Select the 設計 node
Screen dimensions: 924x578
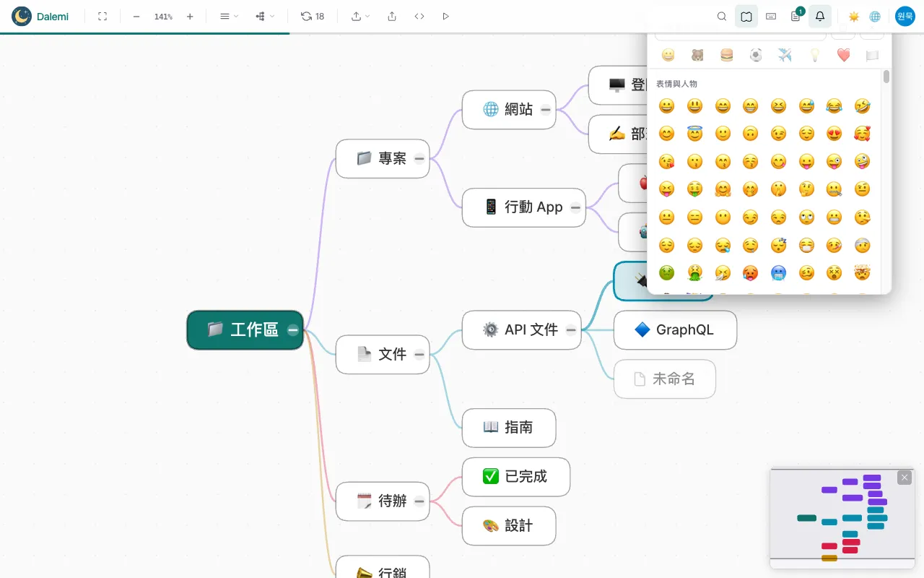(x=509, y=526)
